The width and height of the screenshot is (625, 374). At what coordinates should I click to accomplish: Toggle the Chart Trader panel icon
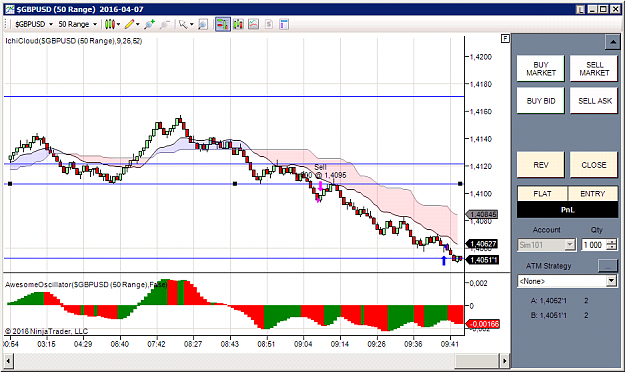point(222,24)
